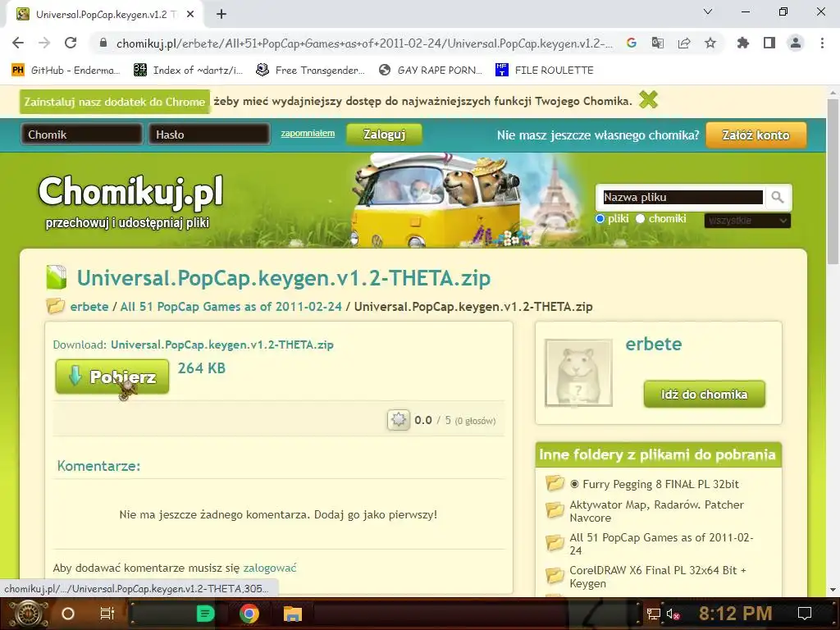Click the Pobierz download button
The image size is (840, 630).
tap(112, 377)
